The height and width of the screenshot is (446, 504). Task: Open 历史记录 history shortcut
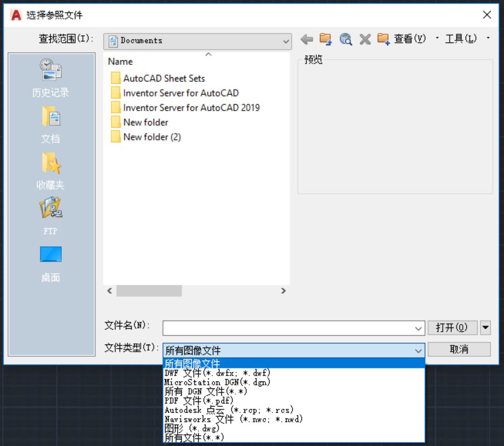pos(50,77)
